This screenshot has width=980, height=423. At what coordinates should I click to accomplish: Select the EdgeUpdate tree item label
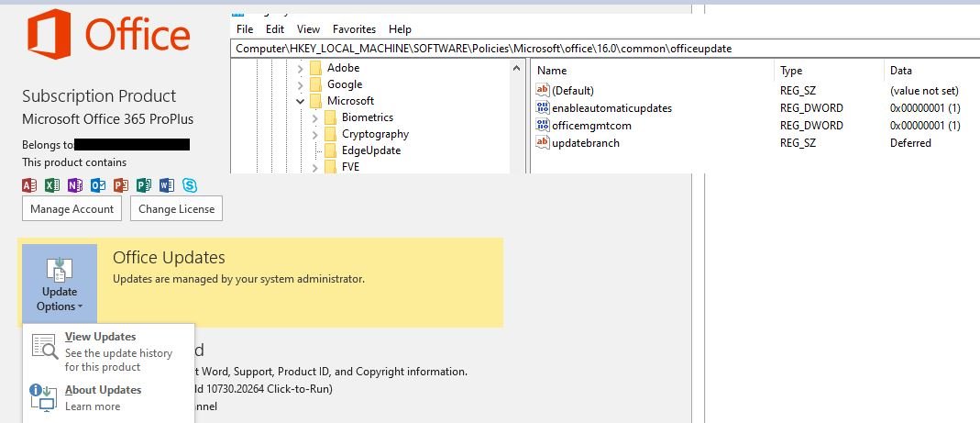point(371,150)
